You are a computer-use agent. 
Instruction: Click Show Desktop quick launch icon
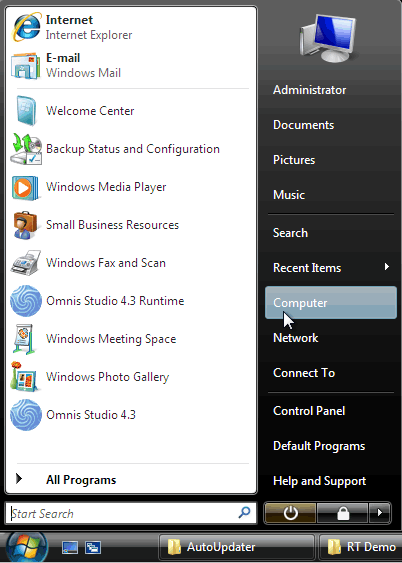pos(70,548)
